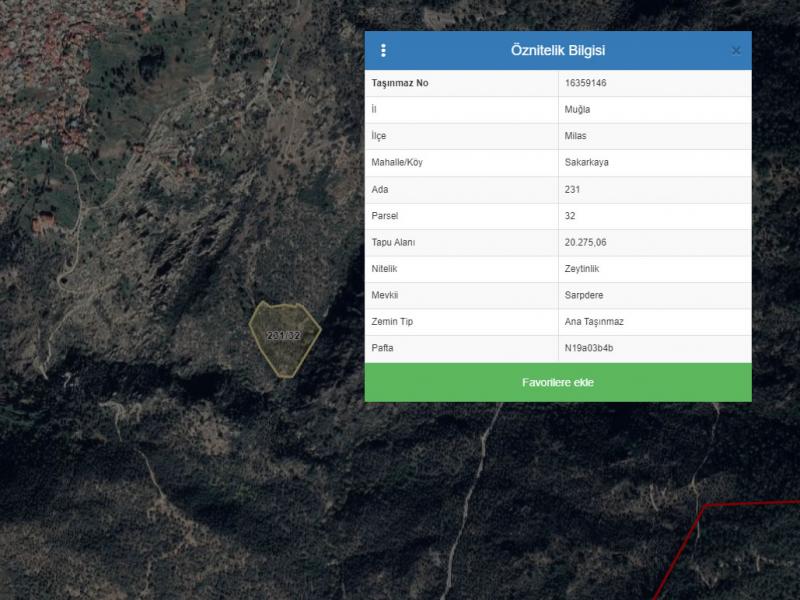
Task: Click the red boundary line on map
Action: coord(750,503)
